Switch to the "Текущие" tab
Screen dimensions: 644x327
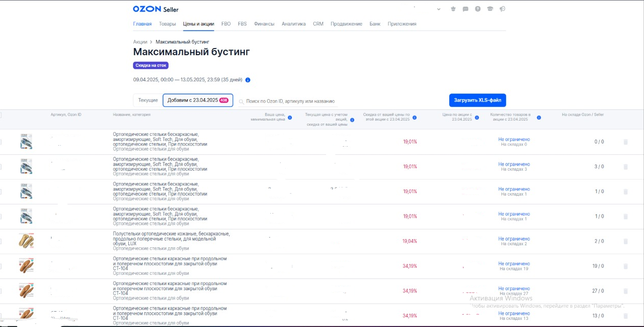148,100
